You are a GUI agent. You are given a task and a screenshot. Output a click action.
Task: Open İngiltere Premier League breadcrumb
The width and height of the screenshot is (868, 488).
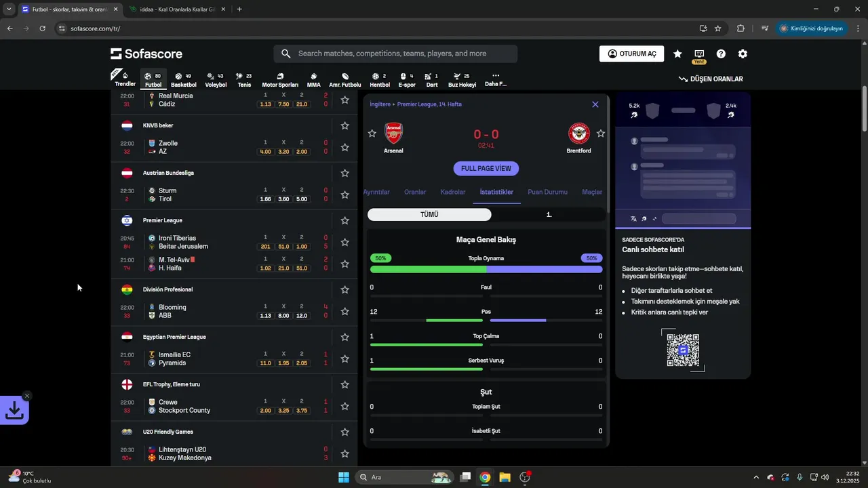[x=416, y=104]
